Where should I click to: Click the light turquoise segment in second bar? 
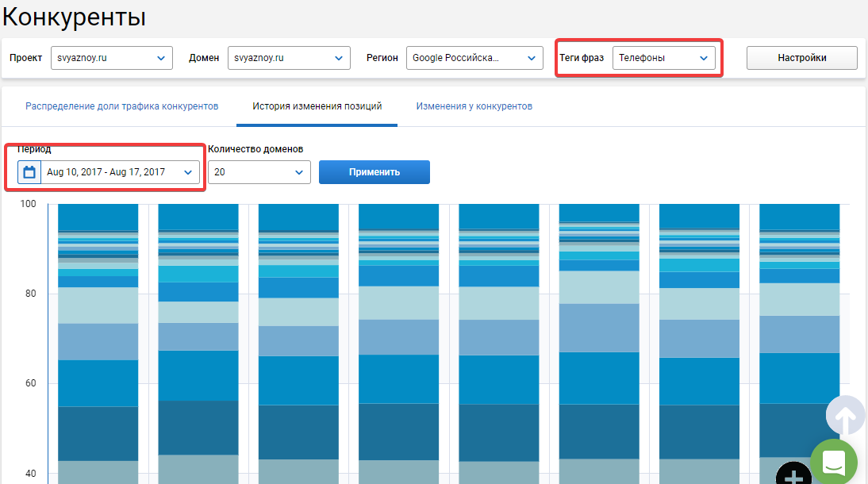click(x=198, y=274)
